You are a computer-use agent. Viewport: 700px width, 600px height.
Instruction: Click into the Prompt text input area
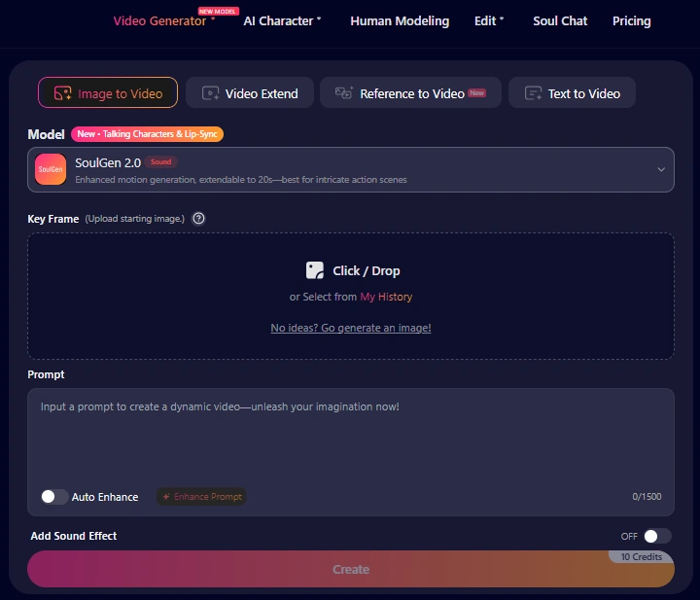(x=350, y=440)
